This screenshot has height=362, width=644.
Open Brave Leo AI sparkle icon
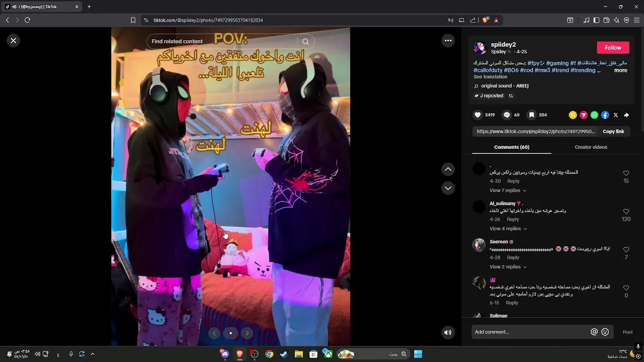click(616, 20)
